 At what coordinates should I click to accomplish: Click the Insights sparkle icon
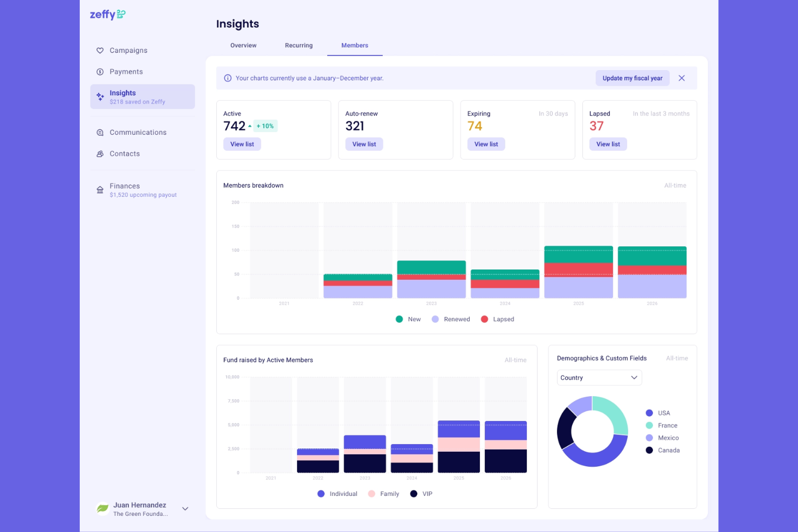(x=100, y=97)
